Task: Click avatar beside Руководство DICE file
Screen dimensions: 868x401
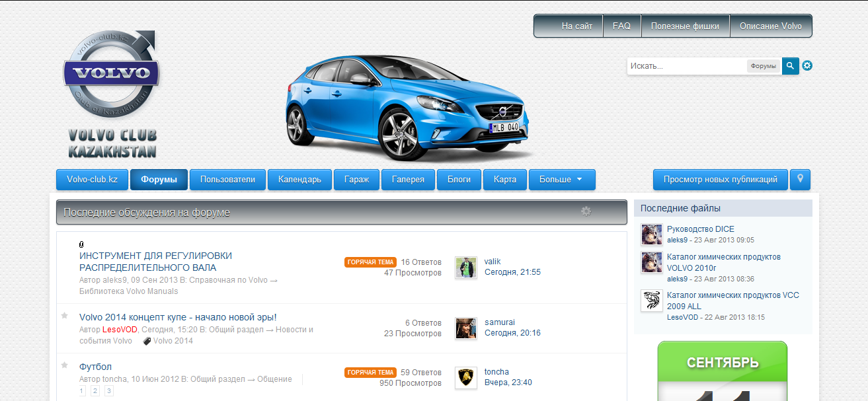Action: 652,235
